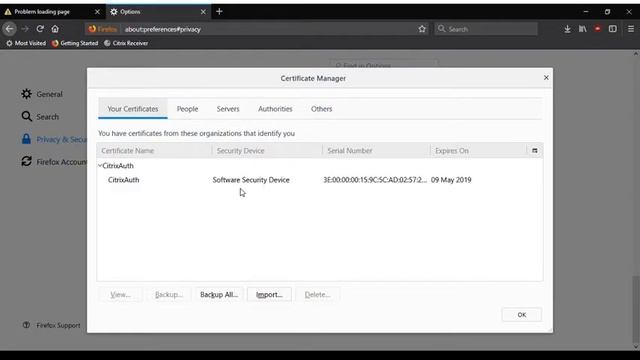Switch to the Authorities tab
Screen dimensions: 640x360
pos(275,109)
